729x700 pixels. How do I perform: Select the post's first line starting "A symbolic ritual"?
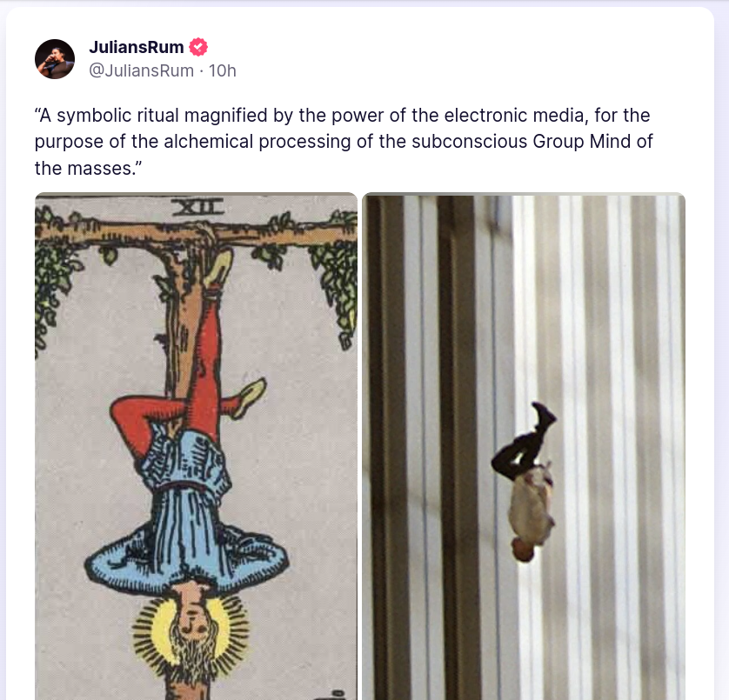(342, 116)
